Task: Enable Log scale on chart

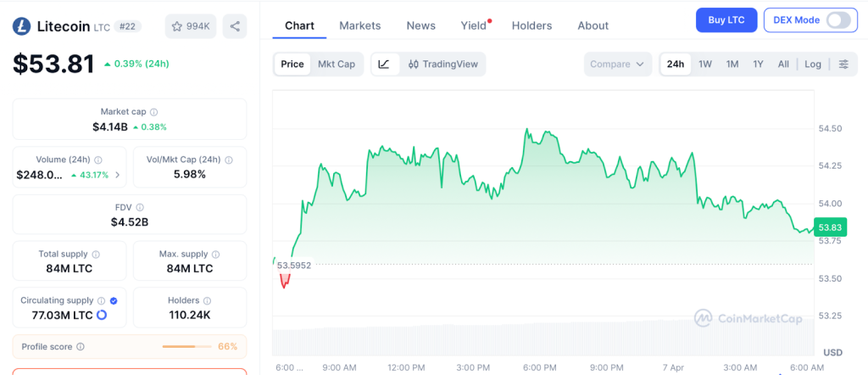Action: 813,64
